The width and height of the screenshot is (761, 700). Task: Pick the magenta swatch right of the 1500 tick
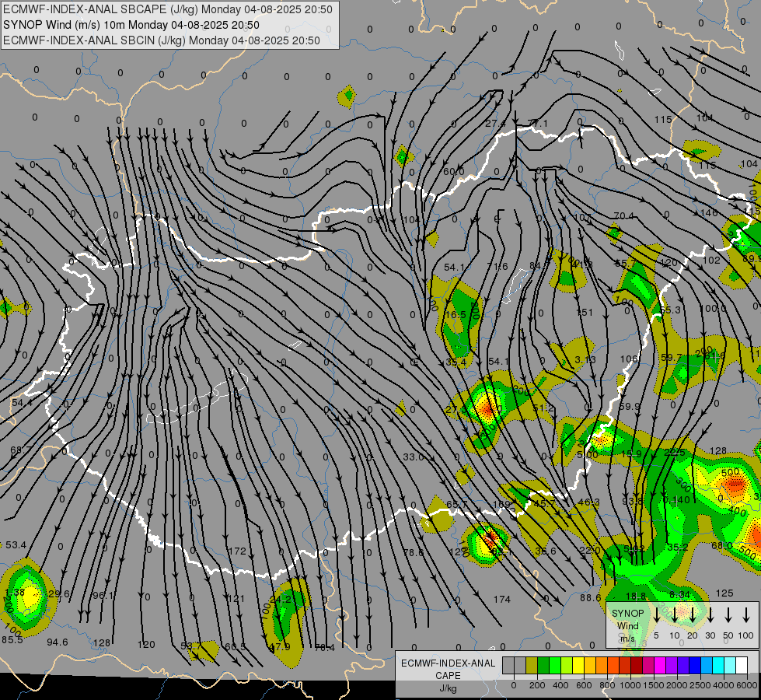click(660, 665)
